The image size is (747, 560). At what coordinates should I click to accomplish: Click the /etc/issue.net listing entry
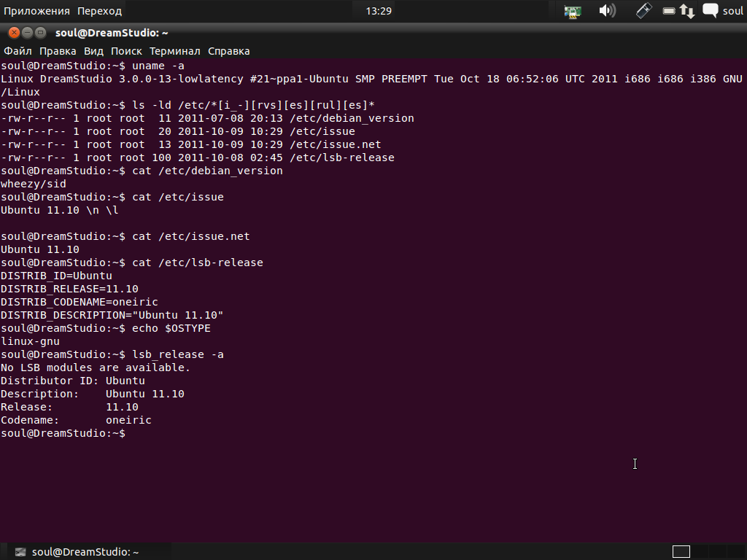click(336, 144)
